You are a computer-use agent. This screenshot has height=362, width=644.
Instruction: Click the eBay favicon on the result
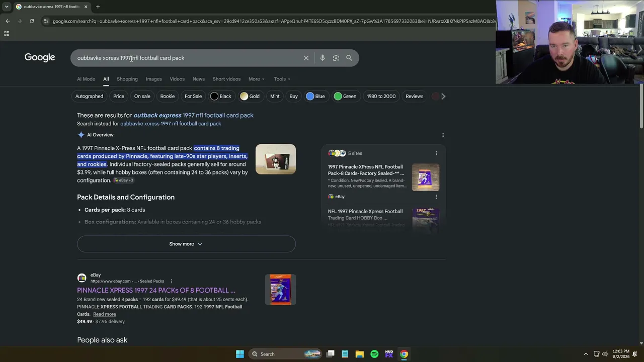[82, 278]
